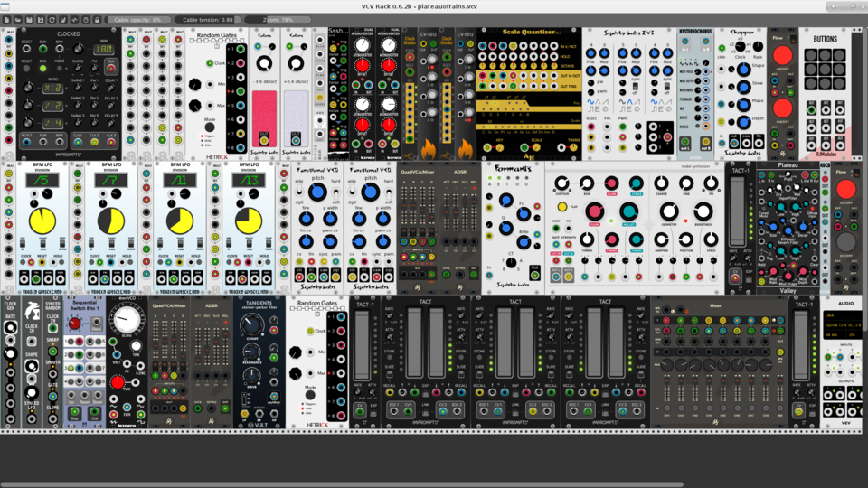868x488 pixels.
Task: Click the Depth knob on Chopper
Action: [x=743, y=122]
